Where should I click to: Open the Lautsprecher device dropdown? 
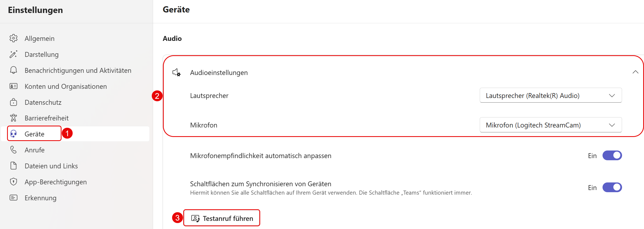(550, 95)
